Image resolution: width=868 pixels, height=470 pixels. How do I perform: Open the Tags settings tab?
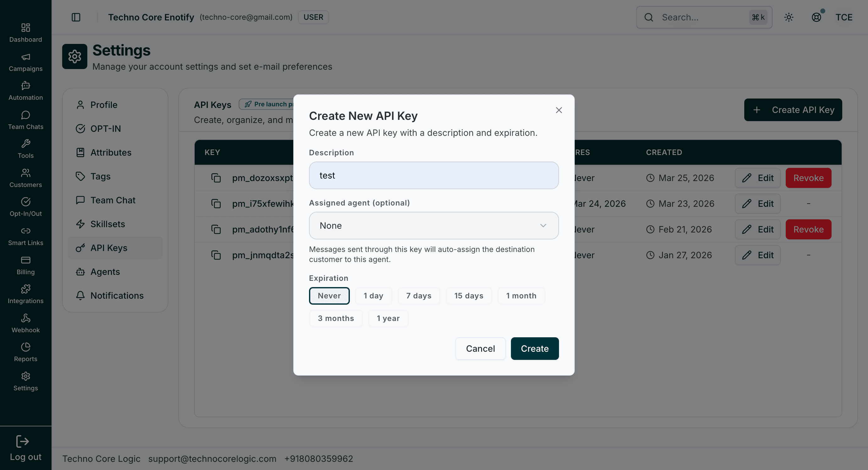point(115,176)
